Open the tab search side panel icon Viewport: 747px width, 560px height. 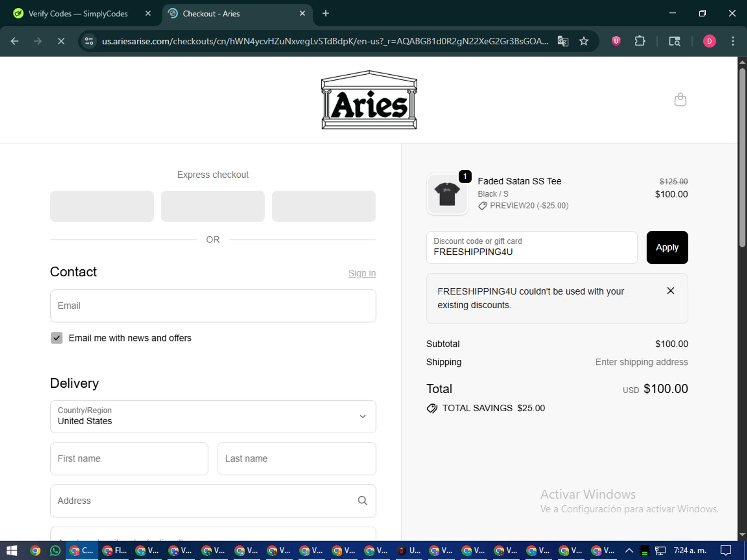click(x=674, y=41)
